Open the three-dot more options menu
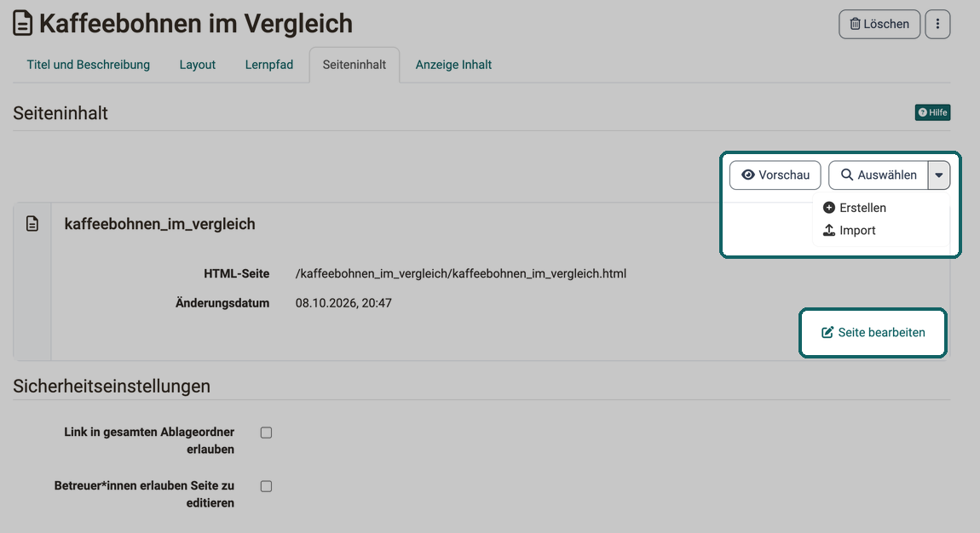980x533 pixels. pos(937,25)
